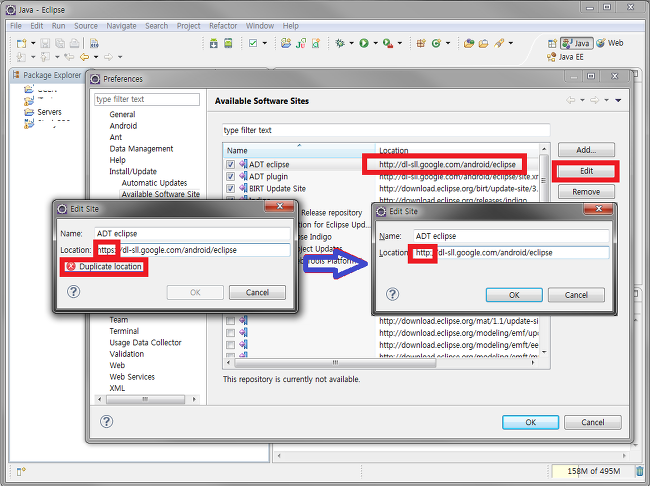Viewport: 650px width, 486px height.
Task: Open the Run dropdown arrow
Action: click(x=376, y=43)
